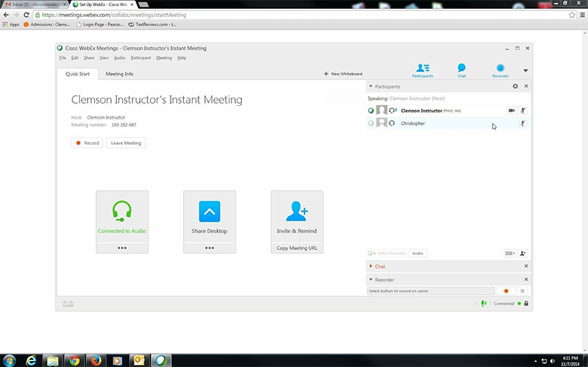Start recording with the red recorder button
Viewport: 588px width, 367px height.
pyautogui.click(x=506, y=291)
